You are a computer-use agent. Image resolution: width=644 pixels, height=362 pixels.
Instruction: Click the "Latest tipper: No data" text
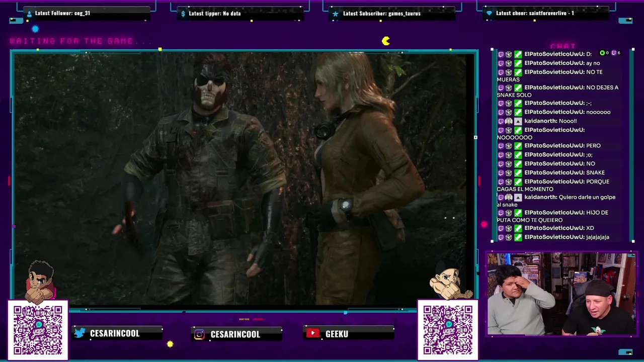(x=214, y=14)
